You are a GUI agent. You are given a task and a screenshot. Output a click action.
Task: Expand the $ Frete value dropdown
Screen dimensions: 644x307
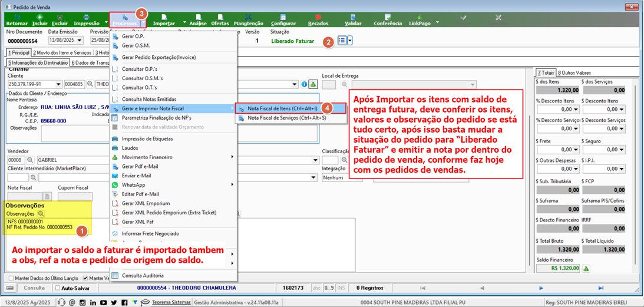576,150
